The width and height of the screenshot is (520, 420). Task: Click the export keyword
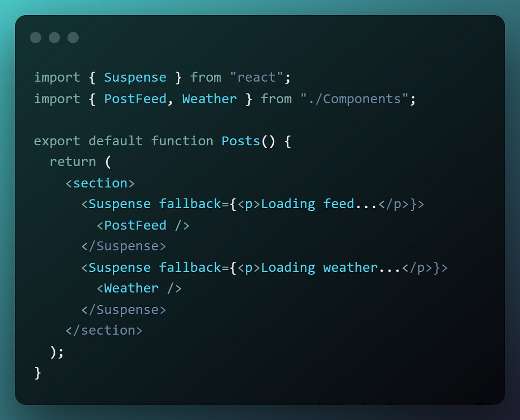click(57, 141)
